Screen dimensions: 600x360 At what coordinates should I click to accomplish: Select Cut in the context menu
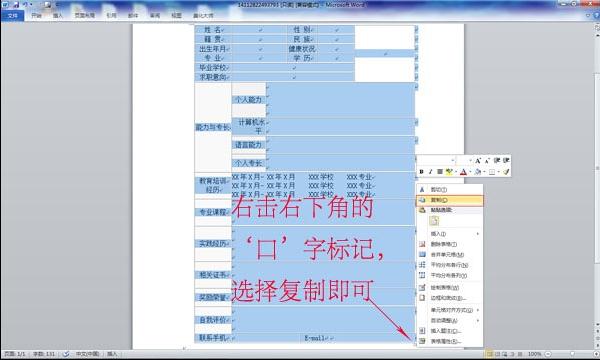tap(450, 190)
